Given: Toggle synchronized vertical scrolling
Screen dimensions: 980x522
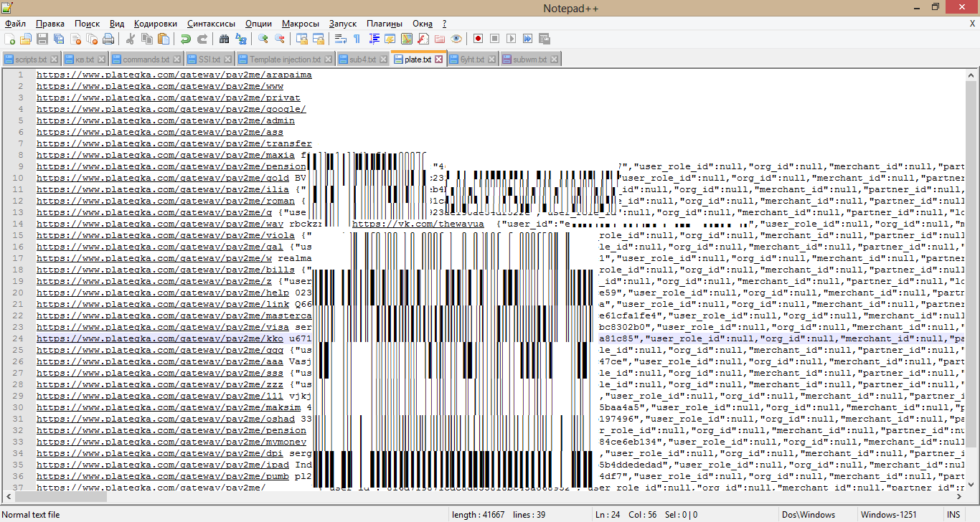Looking at the screenshot, I should click(x=302, y=39).
